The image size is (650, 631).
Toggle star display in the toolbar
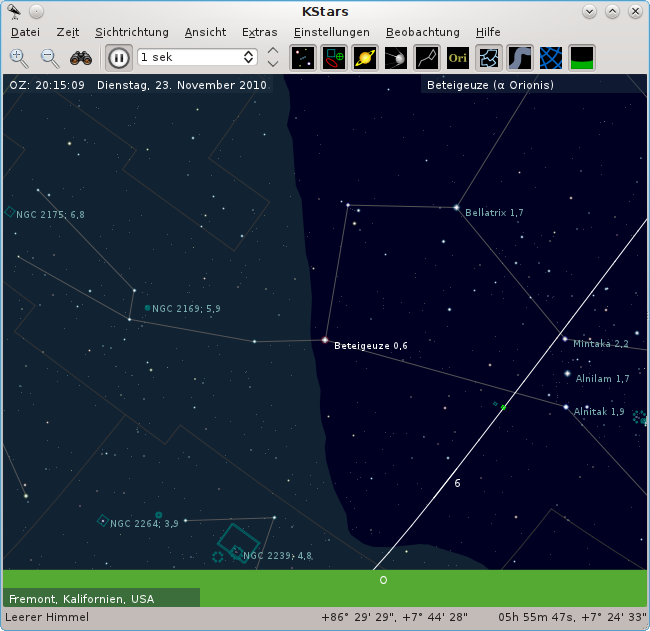pyautogui.click(x=303, y=58)
